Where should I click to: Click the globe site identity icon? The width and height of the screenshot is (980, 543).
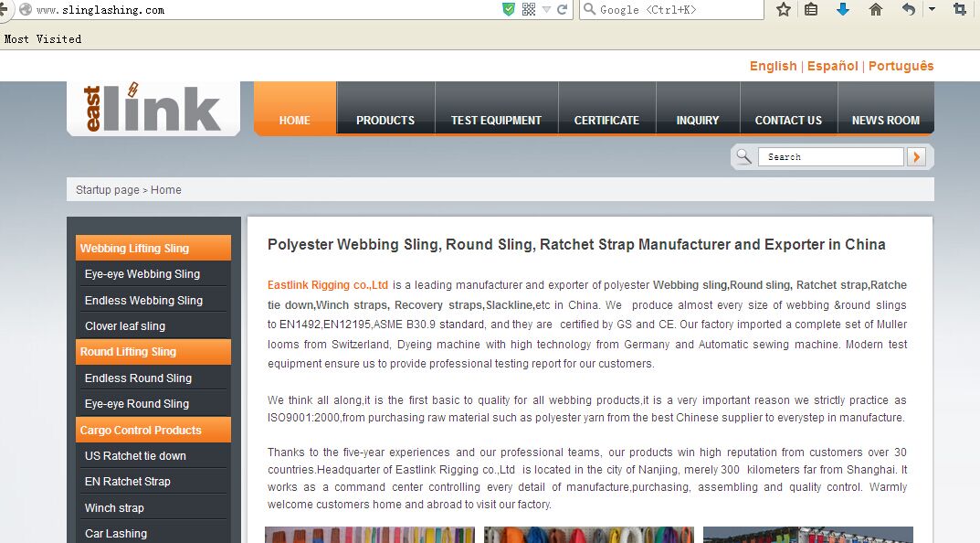click(x=26, y=9)
